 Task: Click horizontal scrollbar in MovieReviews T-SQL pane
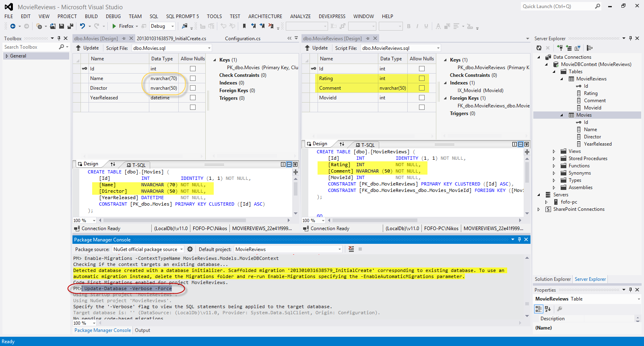point(375,220)
